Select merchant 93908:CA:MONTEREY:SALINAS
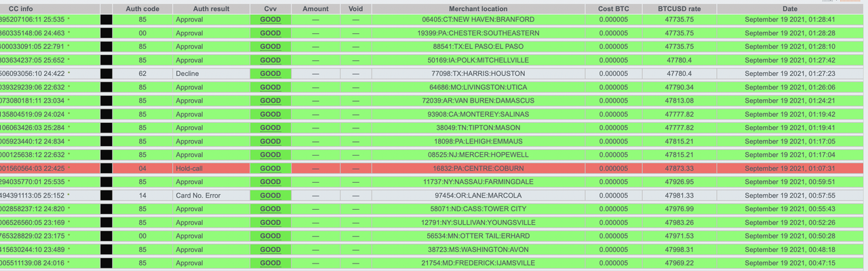The width and height of the screenshot is (868, 271). [478, 114]
